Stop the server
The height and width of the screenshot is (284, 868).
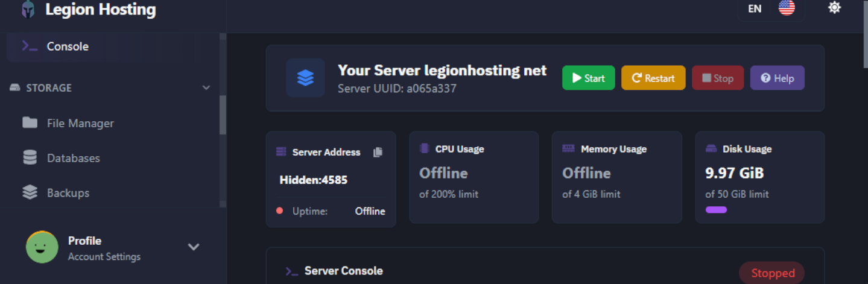718,78
